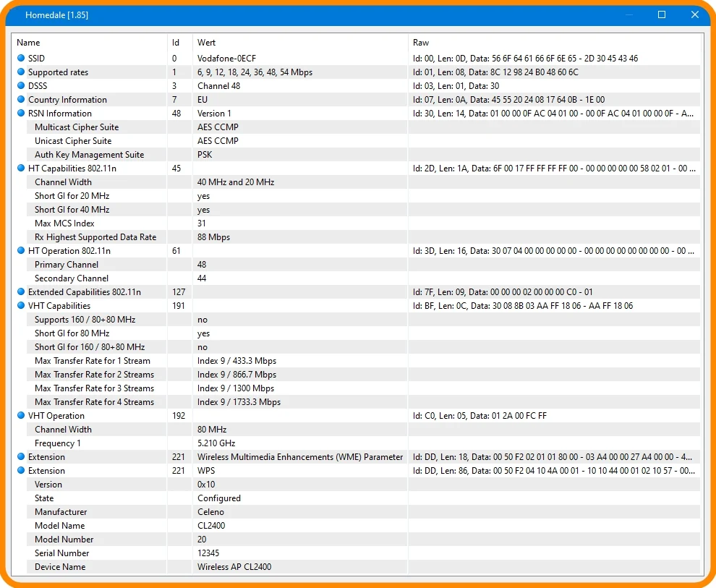
Task: Click the blue dot next to VHT Operation
Action: [20, 415]
